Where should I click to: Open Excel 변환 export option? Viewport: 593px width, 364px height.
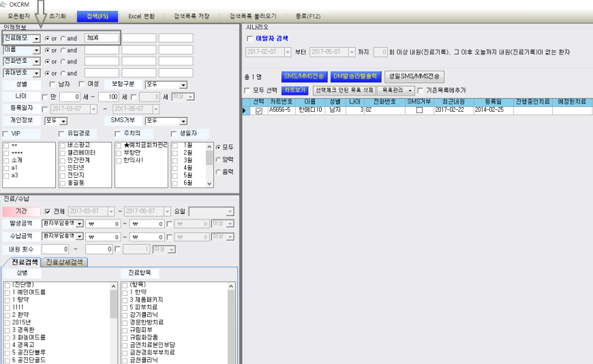coord(142,16)
